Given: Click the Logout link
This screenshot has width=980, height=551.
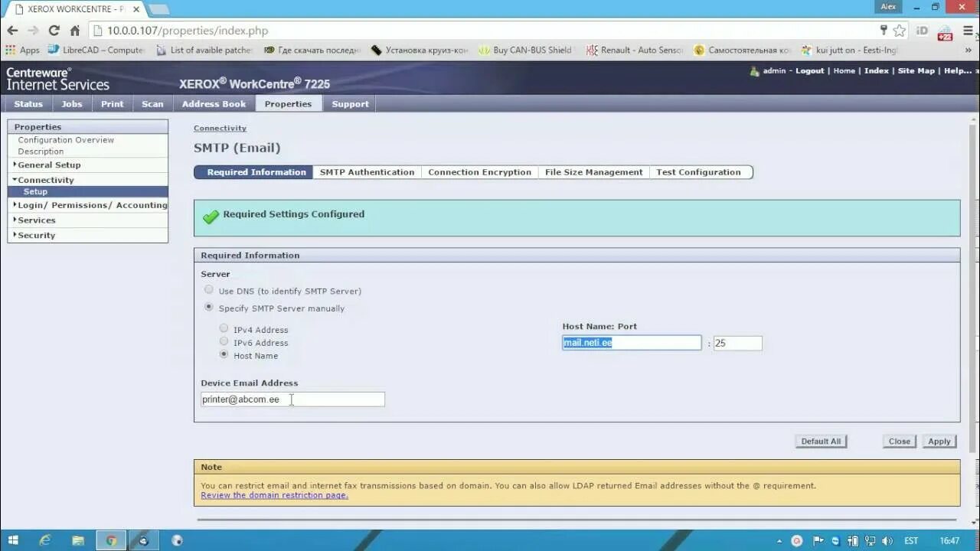Looking at the screenshot, I should pyautogui.click(x=809, y=70).
